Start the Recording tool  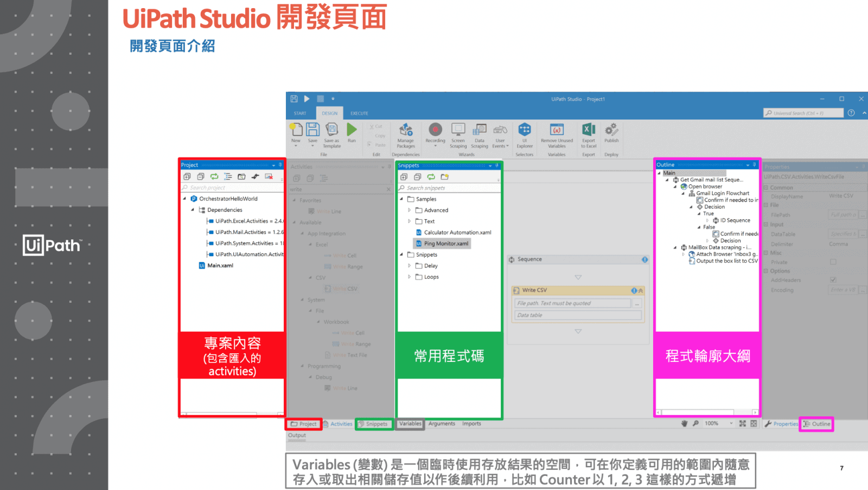click(x=435, y=129)
